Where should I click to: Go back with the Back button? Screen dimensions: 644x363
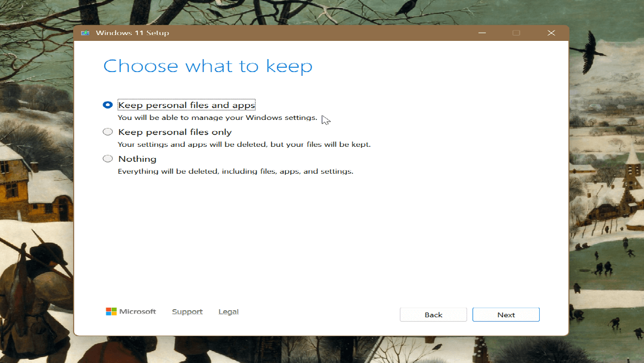pyautogui.click(x=433, y=315)
